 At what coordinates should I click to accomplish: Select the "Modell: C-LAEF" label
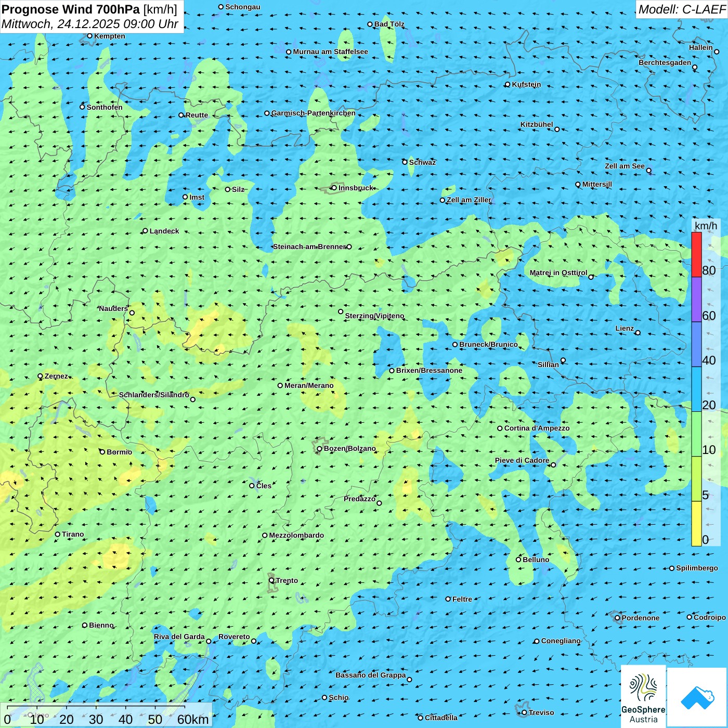point(682,9)
